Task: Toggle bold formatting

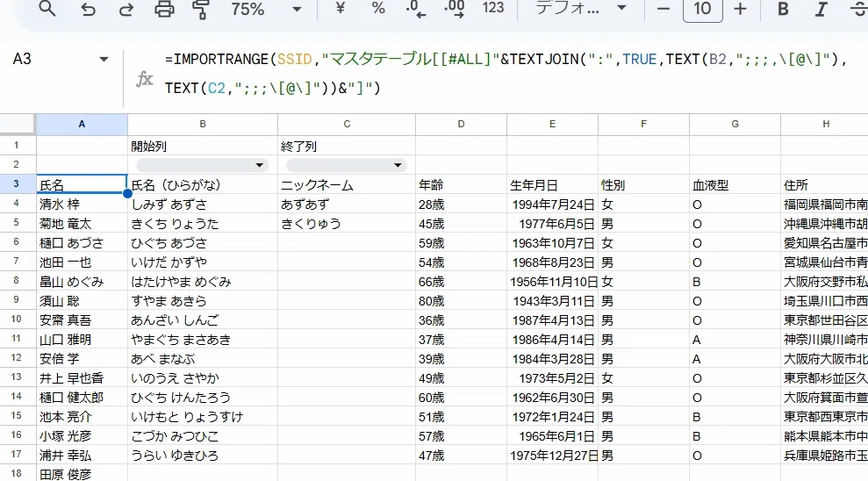Action: (783, 10)
